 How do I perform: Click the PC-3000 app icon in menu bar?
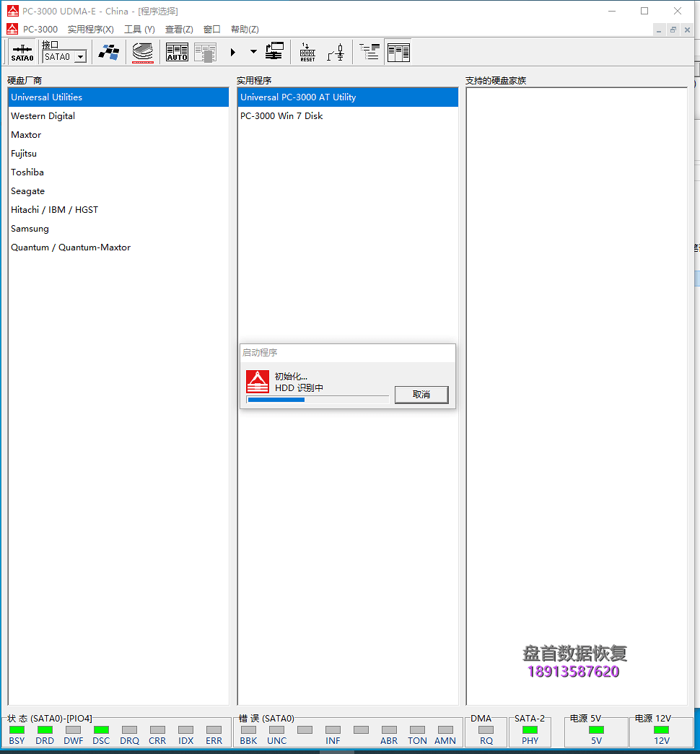[x=12, y=30]
